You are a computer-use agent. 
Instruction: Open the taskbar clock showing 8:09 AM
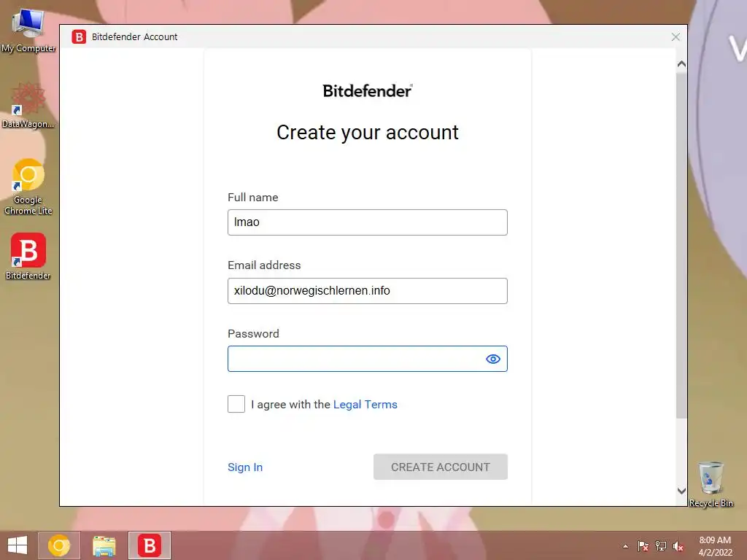coord(715,546)
